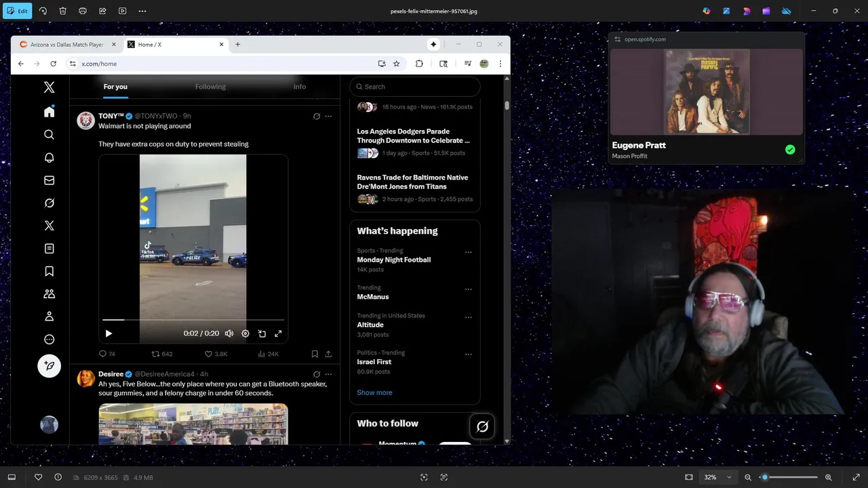Rotate the image with the rotate icon
The width and height of the screenshot is (868, 488).
[x=43, y=11]
